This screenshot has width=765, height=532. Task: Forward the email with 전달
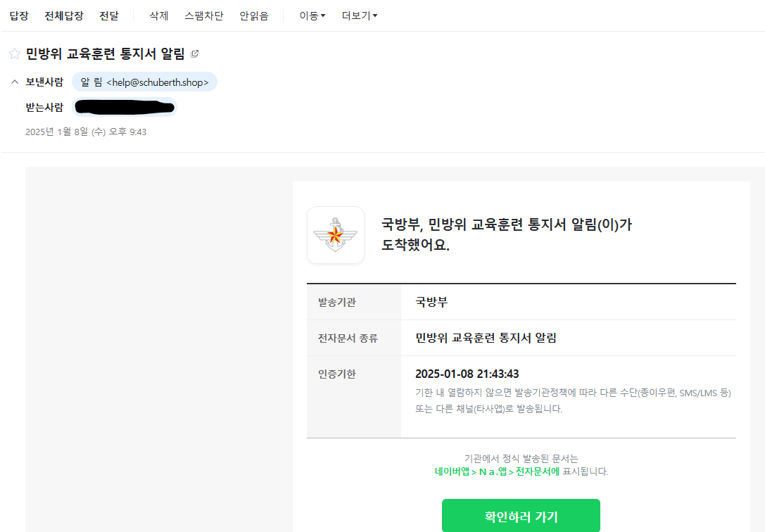(x=109, y=15)
